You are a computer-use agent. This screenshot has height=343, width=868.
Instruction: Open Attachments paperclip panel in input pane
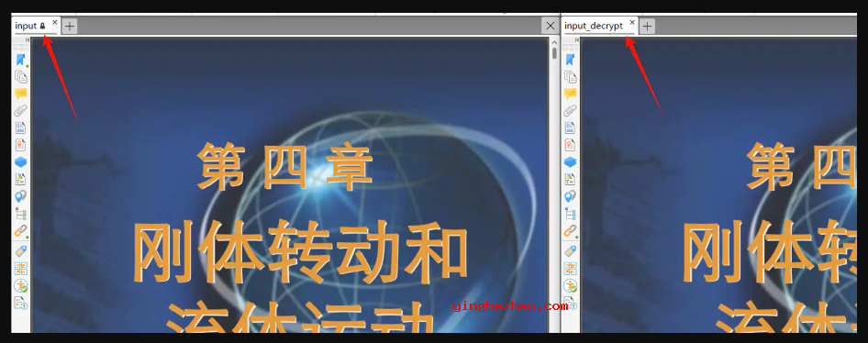20,111
